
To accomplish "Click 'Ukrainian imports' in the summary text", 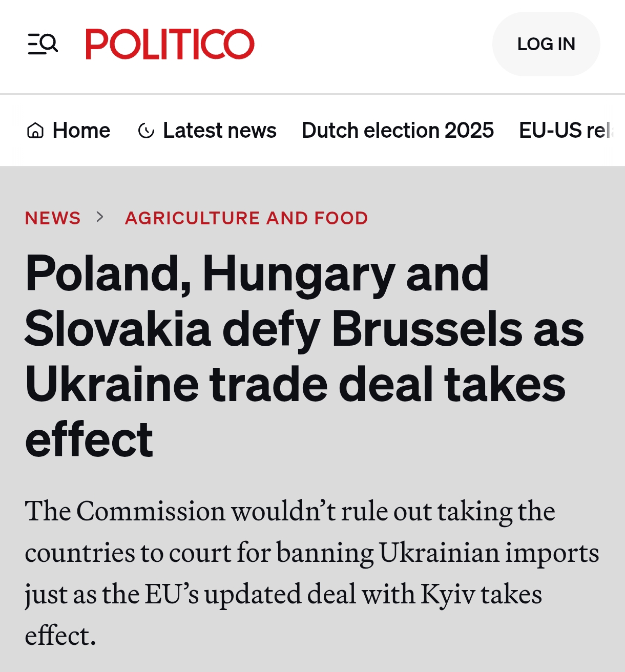I will coord(489,553).
